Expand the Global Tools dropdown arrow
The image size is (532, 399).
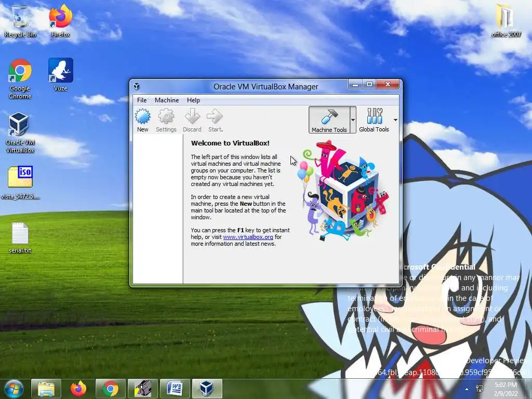pos(395,120)
